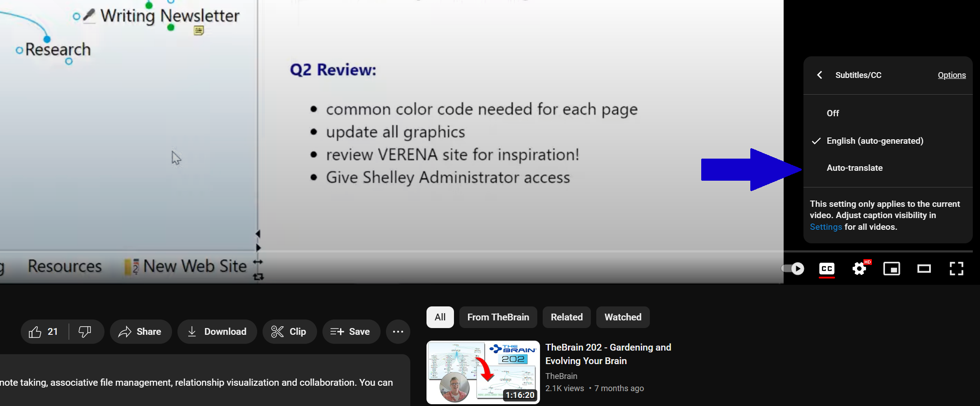The height and width of the screenshot is (406, 980).
Task: Choose English (auto-generated) captions
Action: [x=888, y=141]
